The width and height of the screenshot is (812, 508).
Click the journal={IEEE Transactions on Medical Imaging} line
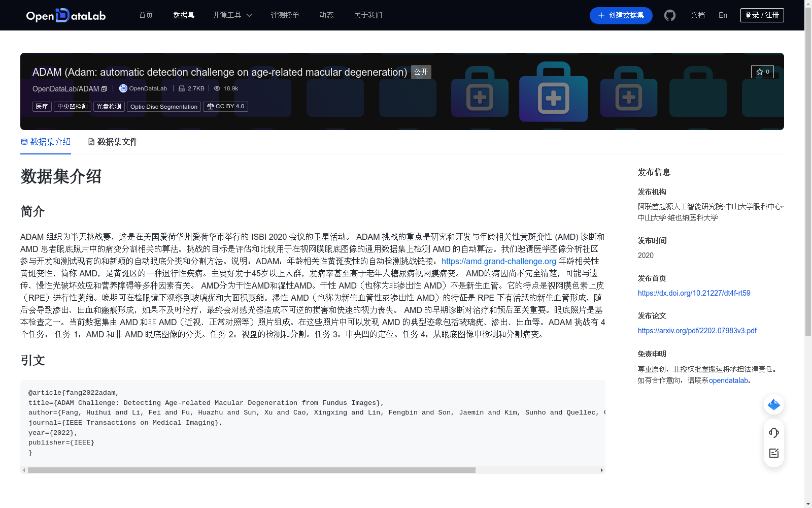[x=125, y=423]
